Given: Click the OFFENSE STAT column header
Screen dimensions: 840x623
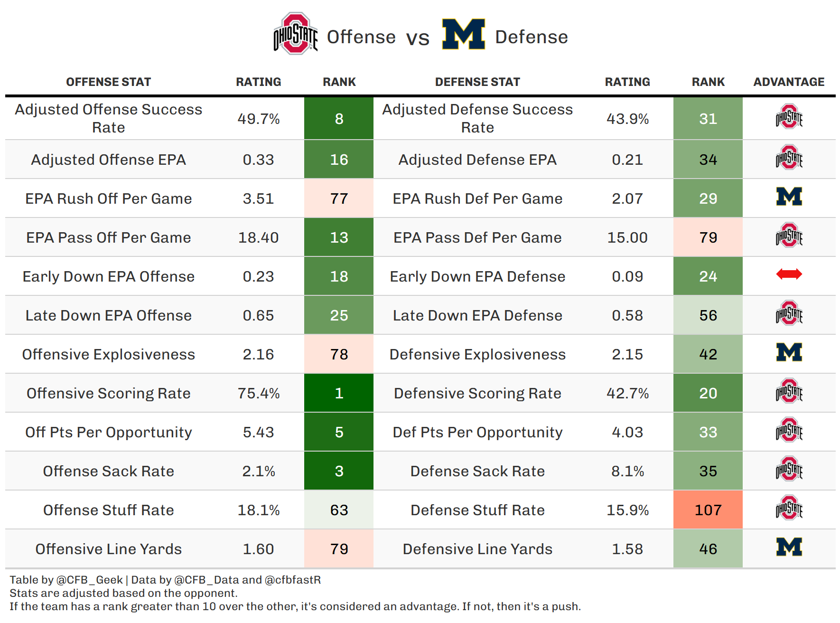Looking at the screenshot, I should coord(108,82).
